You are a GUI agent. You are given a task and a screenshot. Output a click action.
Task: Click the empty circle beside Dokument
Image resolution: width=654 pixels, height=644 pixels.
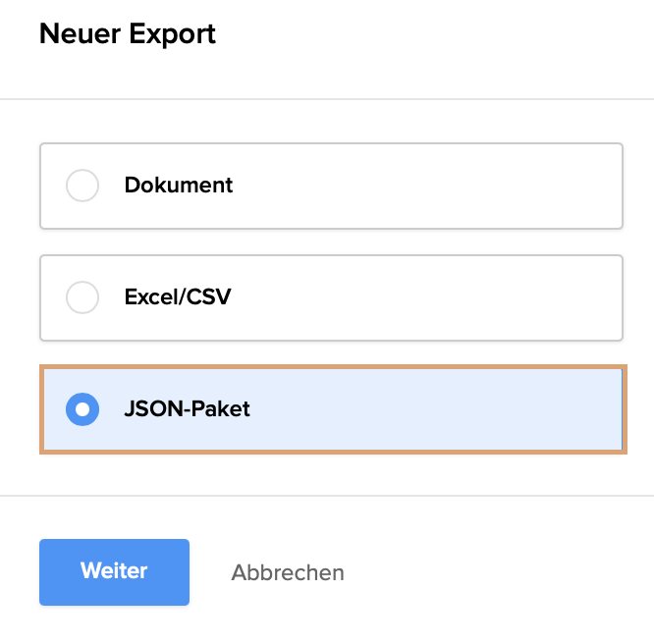pos(82,186)
